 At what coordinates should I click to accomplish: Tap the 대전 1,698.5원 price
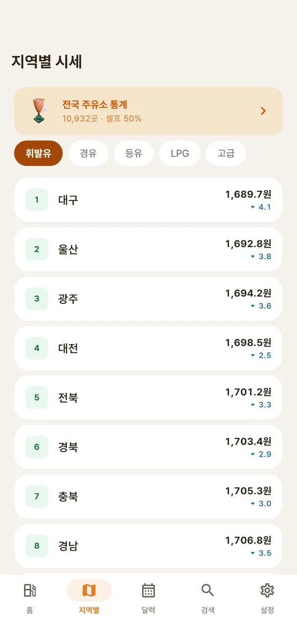point(248,343)
